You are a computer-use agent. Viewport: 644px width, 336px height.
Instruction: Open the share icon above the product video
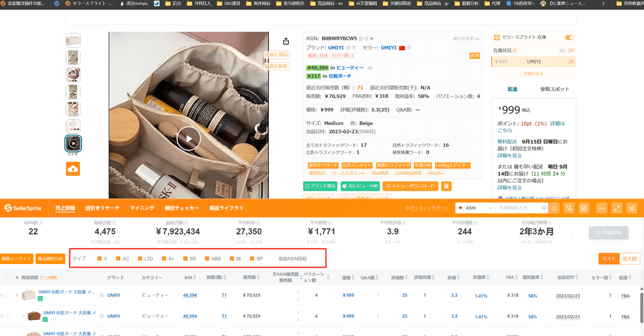[x=285, y=40]
